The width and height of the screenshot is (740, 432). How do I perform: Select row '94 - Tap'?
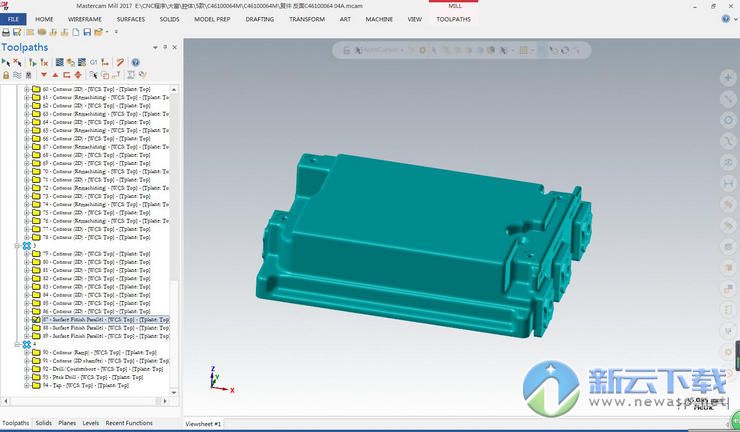pyautogui.click(x=85, y=386)
